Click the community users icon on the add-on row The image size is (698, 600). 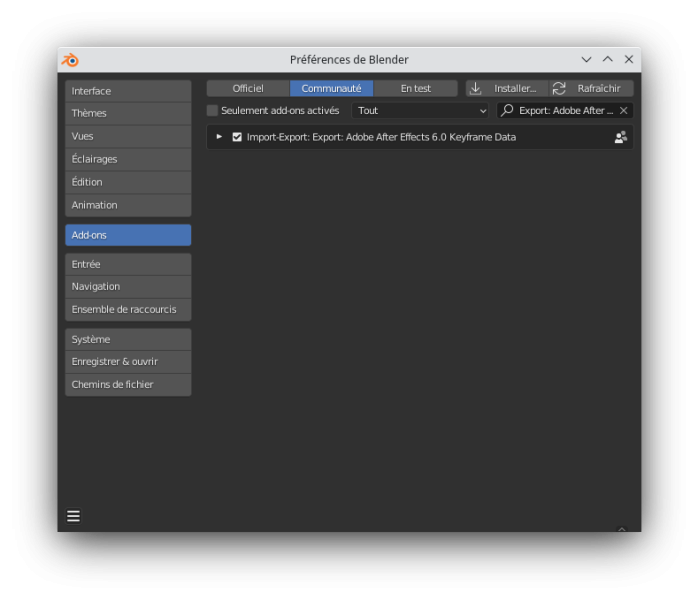pyautogui.click(x=621, y=137)
